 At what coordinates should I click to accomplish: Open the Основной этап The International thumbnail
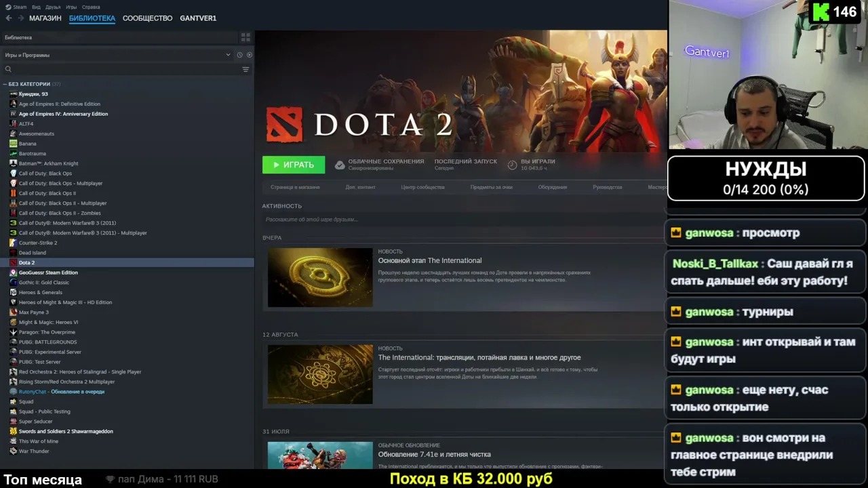pos(320,277)
